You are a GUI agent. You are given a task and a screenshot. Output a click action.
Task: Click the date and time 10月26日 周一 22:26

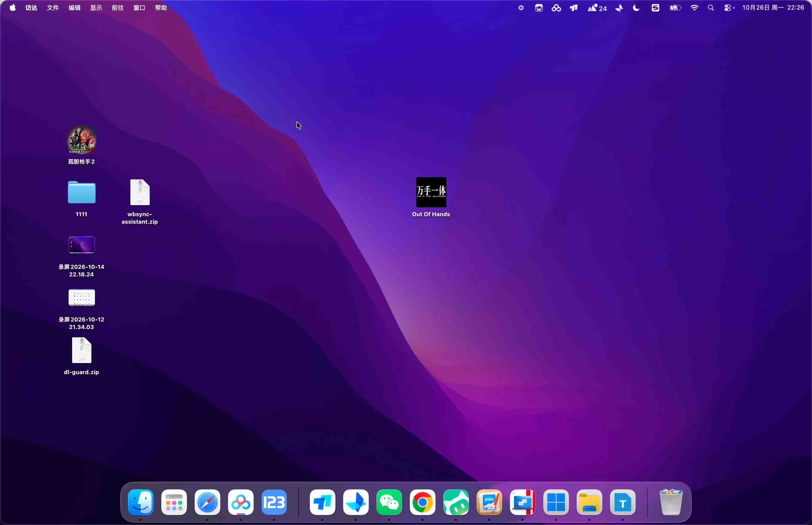(773, 7)
